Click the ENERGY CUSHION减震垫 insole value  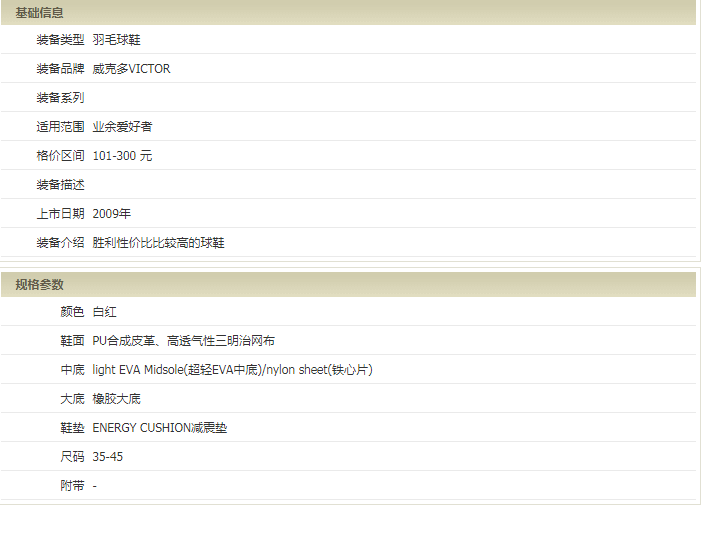point(160,428)
